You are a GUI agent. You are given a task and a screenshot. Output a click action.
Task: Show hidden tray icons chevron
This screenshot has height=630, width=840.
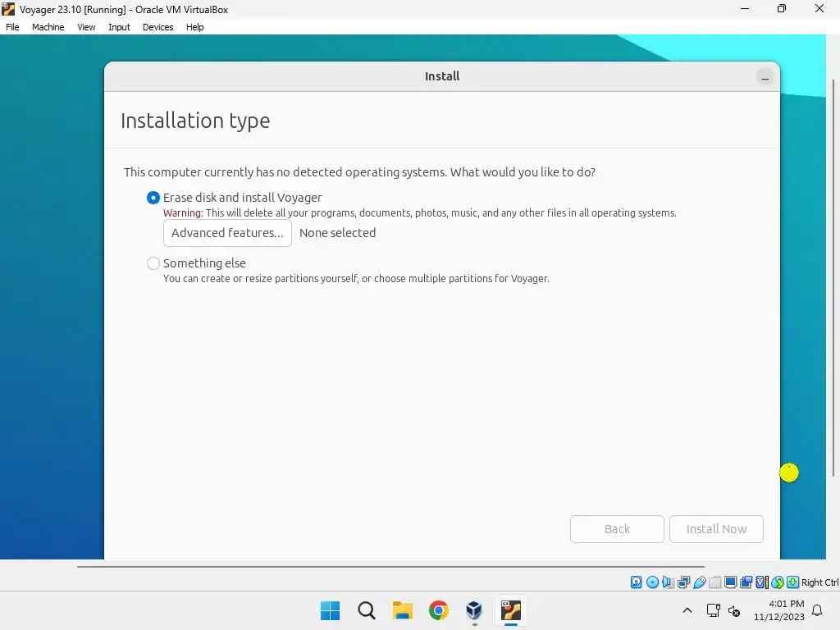pyautogui.click(x=687, y=610)
